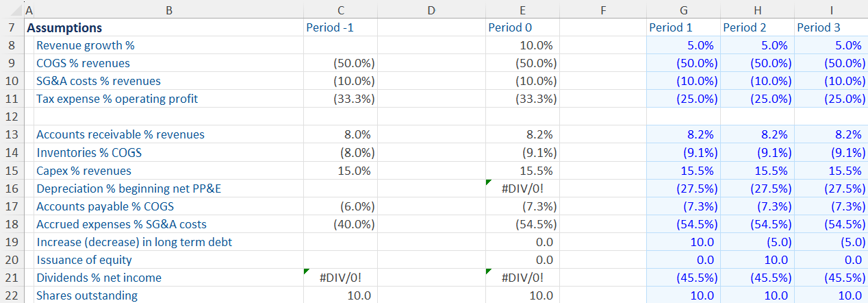Click Period -1 accounts receivable 8.0% cell
The width and height of the screenshot is (868, 303).
[340, 134]
